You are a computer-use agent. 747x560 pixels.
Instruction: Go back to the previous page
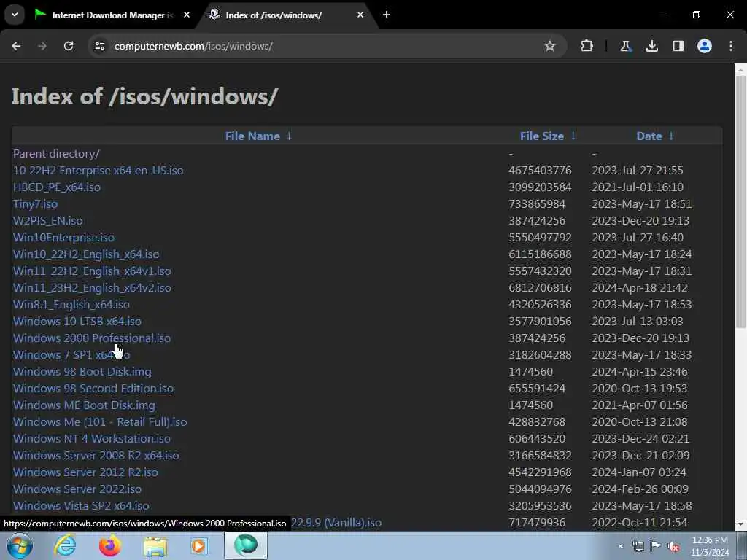click(16, 46)
